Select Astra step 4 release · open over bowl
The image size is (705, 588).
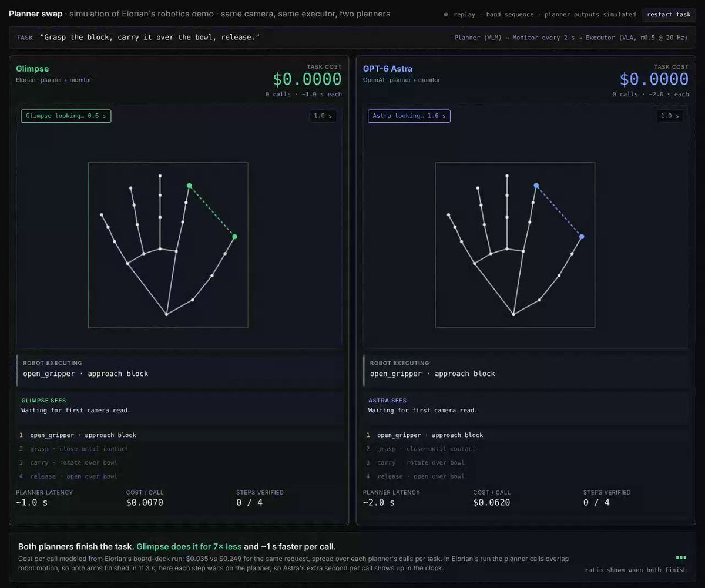click(x=526, y=476)
